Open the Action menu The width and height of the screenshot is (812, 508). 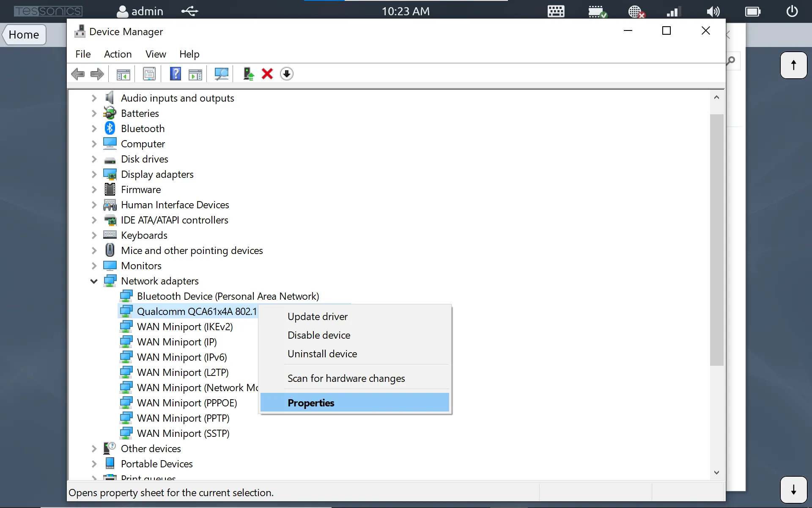tap(118, 54)
